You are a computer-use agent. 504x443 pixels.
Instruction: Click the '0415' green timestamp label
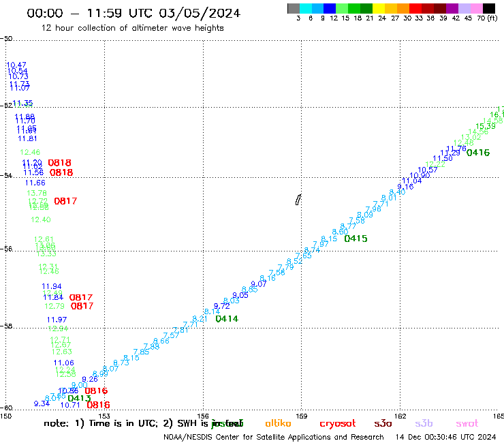[x=356, y=239]
